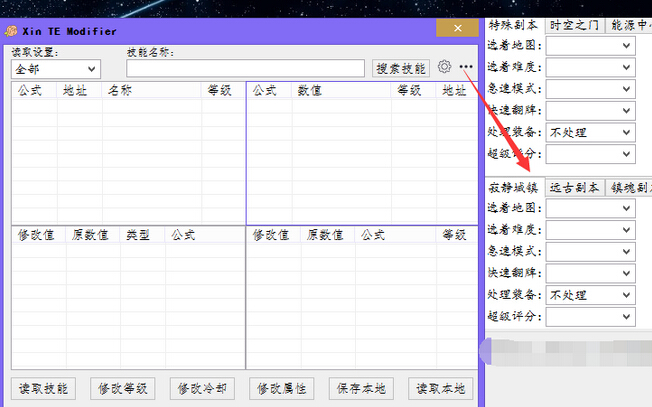Close the Xin TE Modifier window
Viewport: 652px width, 407px height.
coord(457,28)
